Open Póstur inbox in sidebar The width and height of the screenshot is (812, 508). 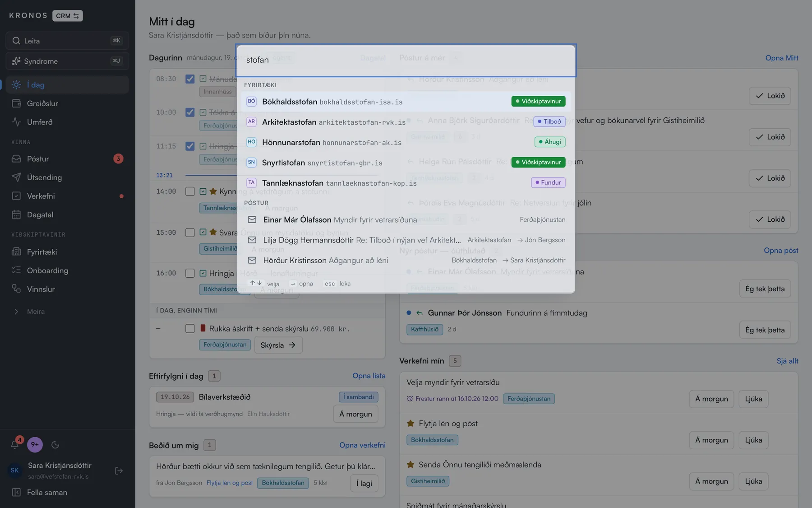pyautogui.click(x=68, y=159)
